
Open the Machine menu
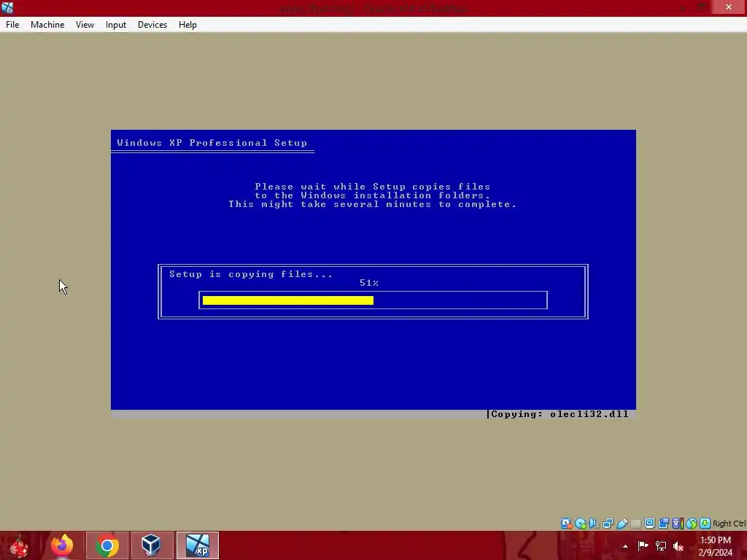click(47, 25)
